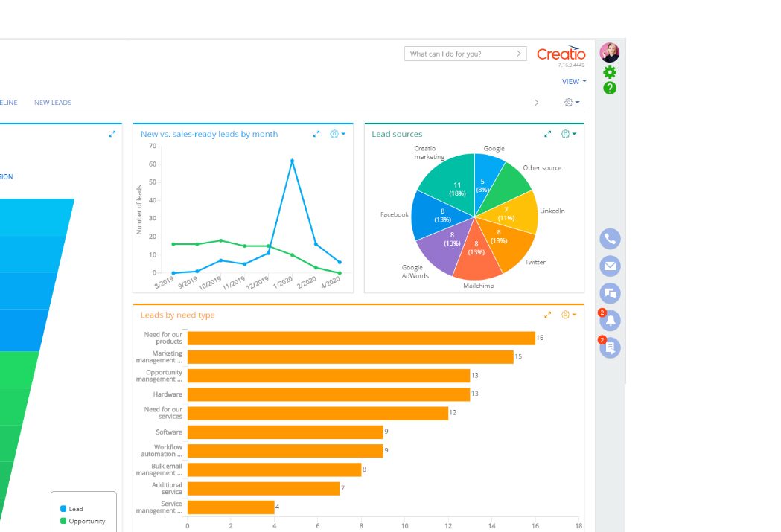
Task: Click the user profile avatar photo
Action: pyautogui.click(x=610, y=52)
